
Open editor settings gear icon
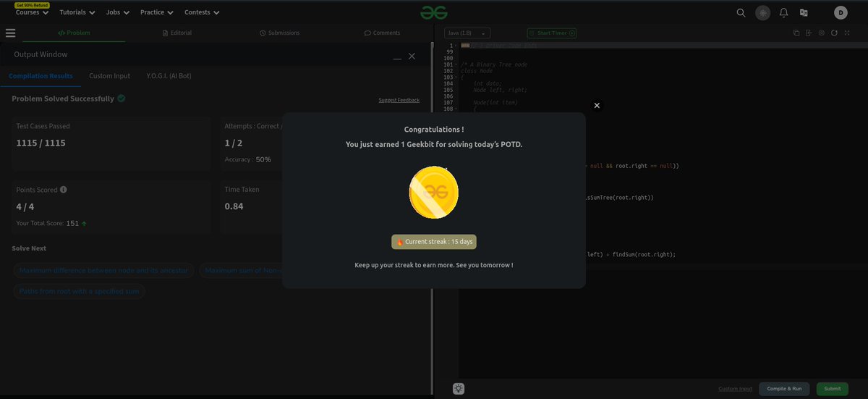click(x=822, y=33)
